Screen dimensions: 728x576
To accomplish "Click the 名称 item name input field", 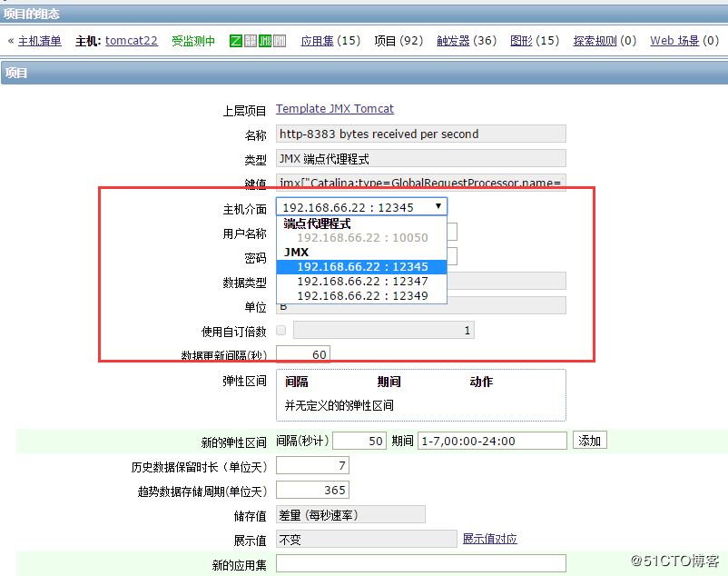I will (x=420, y=134).
